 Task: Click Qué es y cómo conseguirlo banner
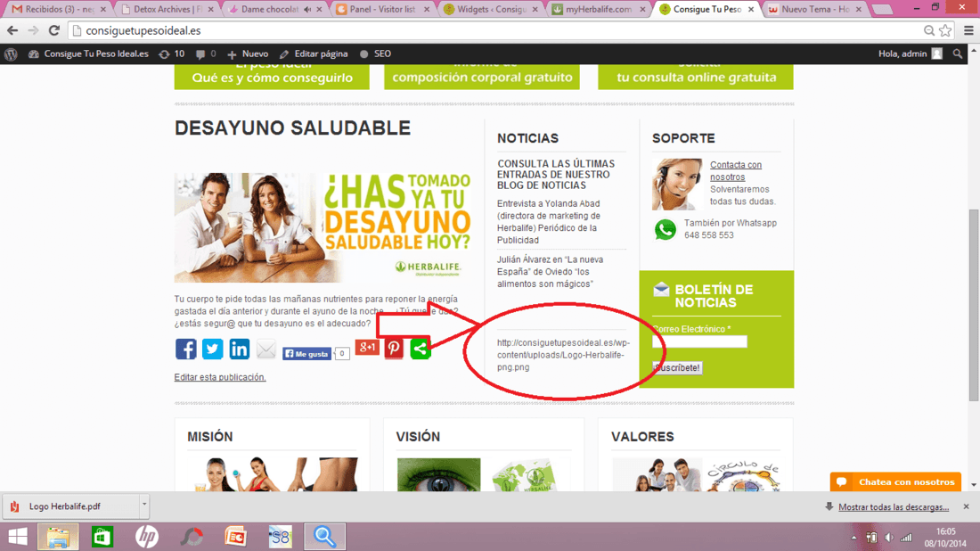(x=272, y=77)
